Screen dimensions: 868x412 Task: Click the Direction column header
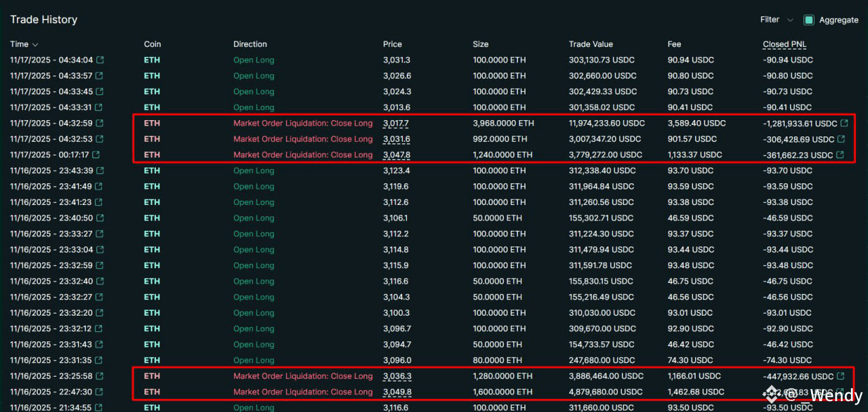point(250,44)
